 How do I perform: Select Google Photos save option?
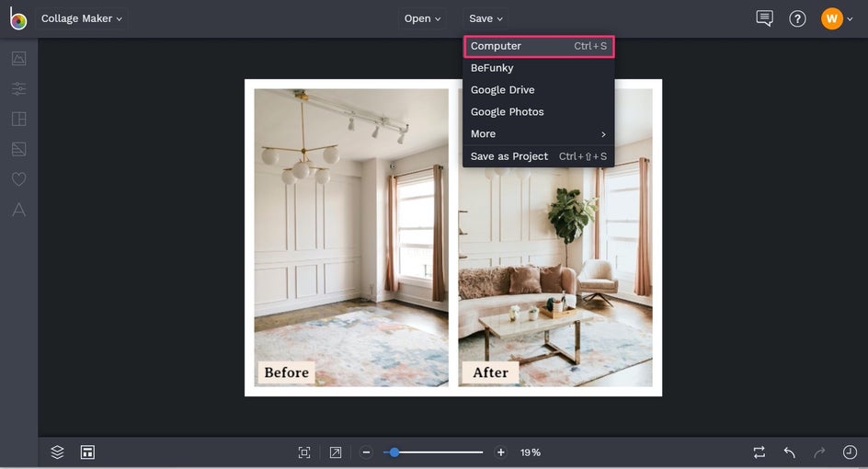(x=538, y=112)
